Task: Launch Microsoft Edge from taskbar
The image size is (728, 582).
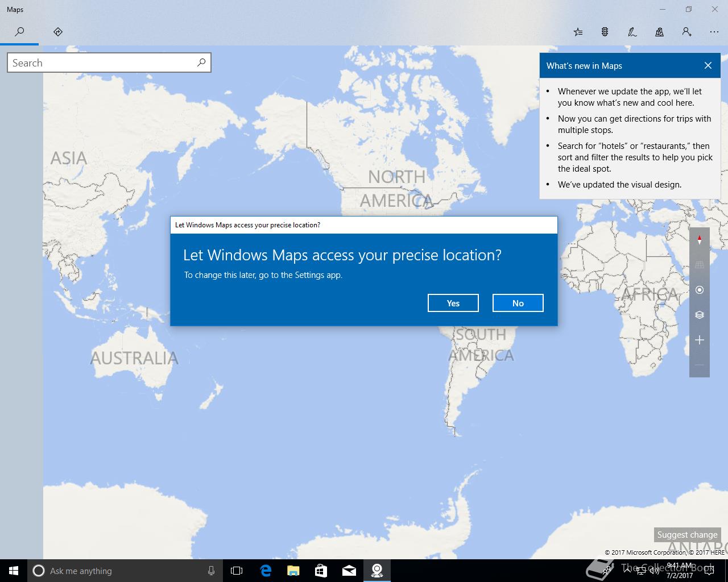Action: pos(266,571)
